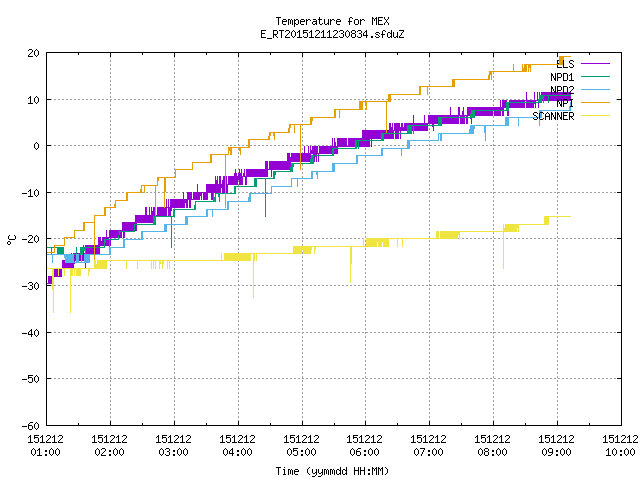This screenshot has height=480, width=640.
Task: Click the x-axis tick label 151212 01:00
Action: (x=45, y=446)
